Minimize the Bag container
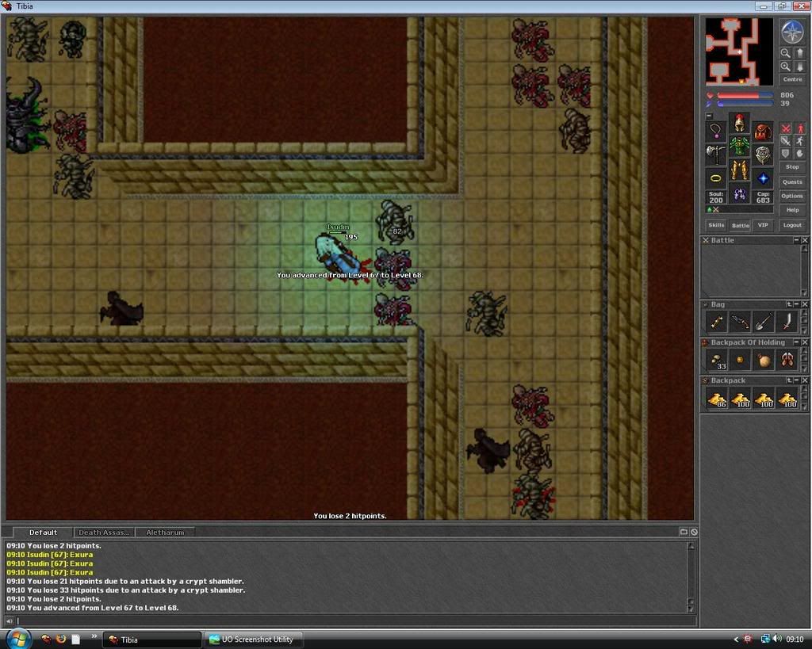 pyautogui.click(x=796, y=304)
